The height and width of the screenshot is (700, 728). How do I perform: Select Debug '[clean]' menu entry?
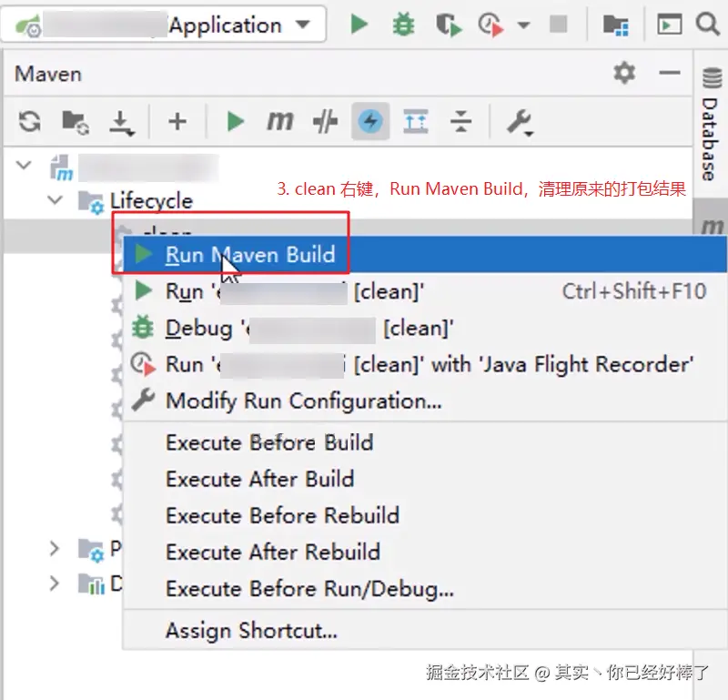[425, 329]
